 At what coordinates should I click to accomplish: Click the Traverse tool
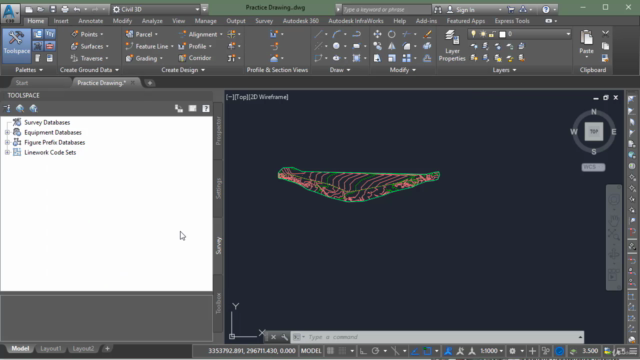pyautogui.click(x=89, y=58)
